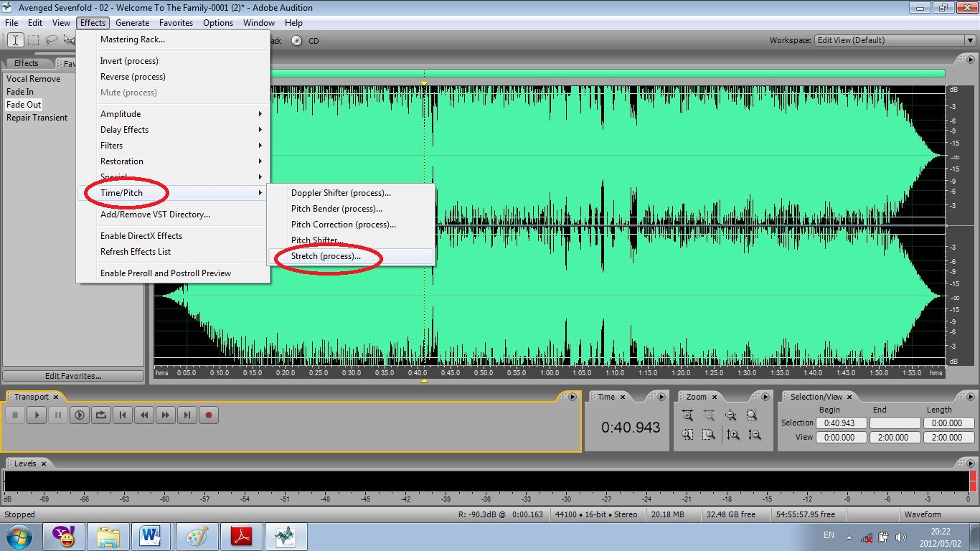Choose Pitch Correction (process)...
The width and height of the screenshot is (980, 551).
pyautogui.click(x=351, y=225)
